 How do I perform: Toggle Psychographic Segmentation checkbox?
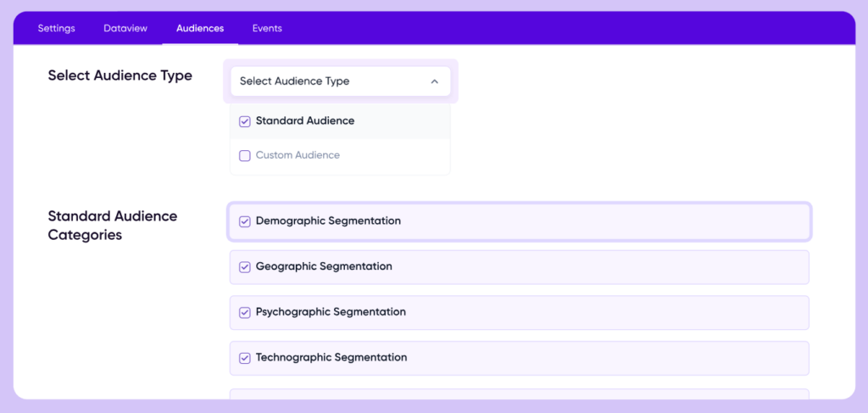tap(245, 313)
